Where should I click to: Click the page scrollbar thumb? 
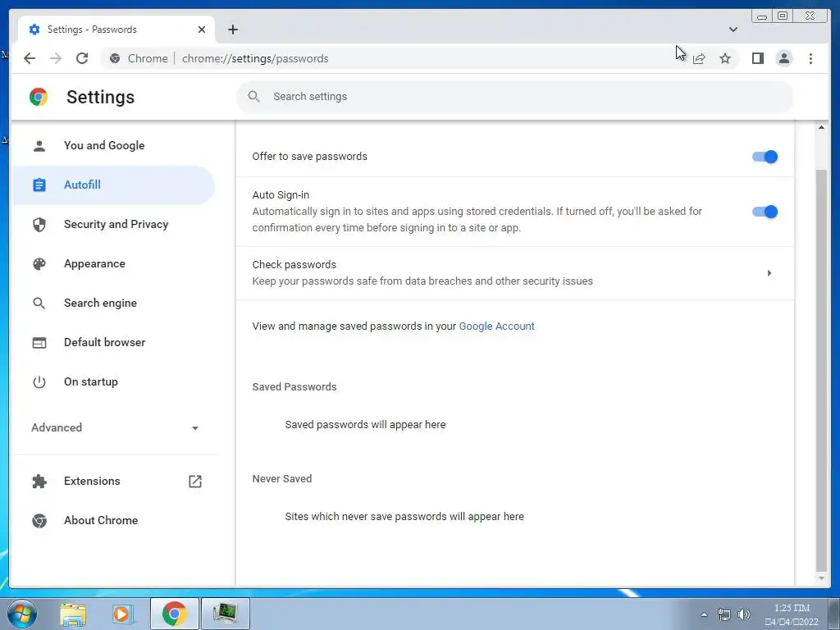click(821, 370)
